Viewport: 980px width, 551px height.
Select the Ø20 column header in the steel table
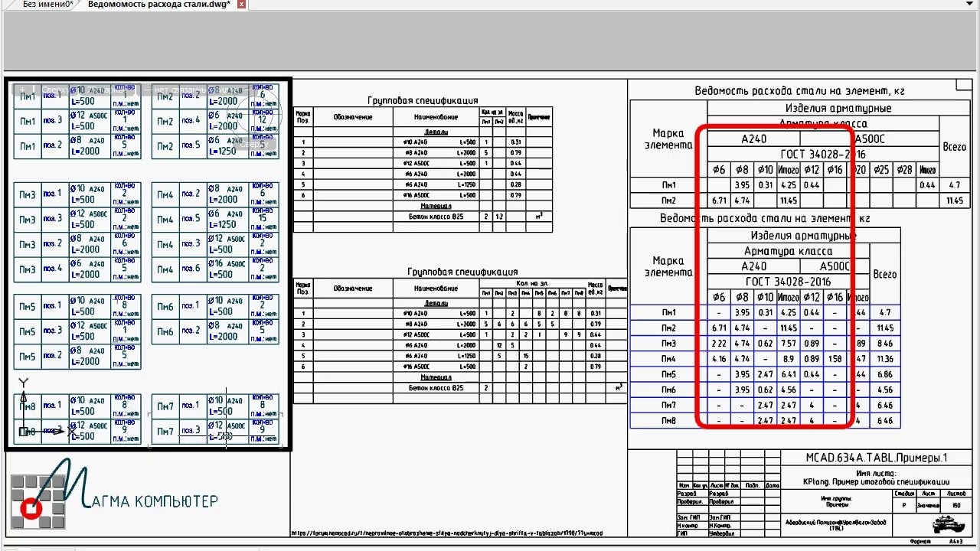coord(859,170)
